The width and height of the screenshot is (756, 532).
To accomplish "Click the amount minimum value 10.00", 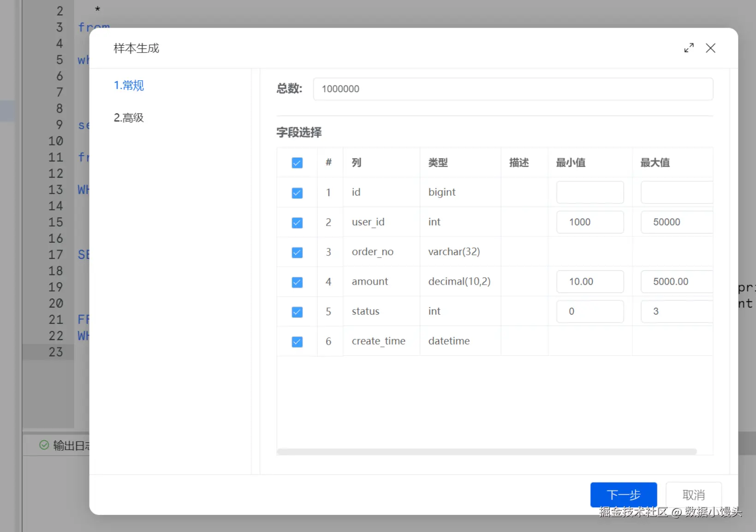I will 589,282.
